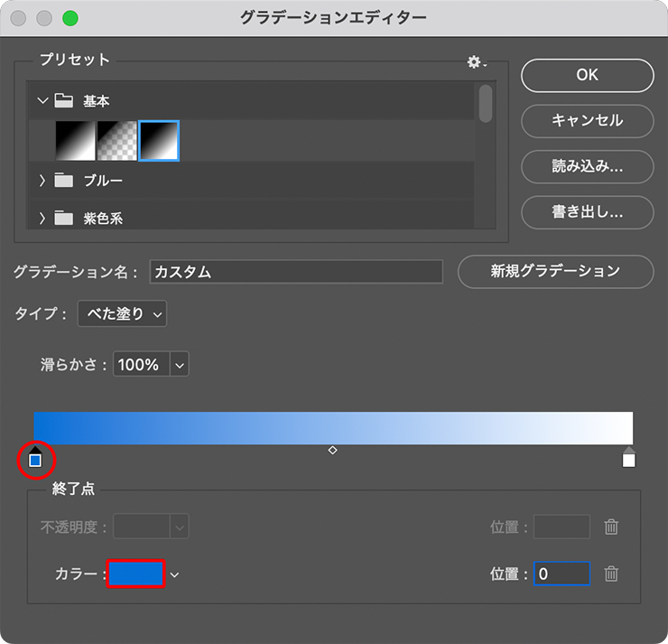
Task: Open the タイプ dropdown menu
Action: tap(122, 314)
